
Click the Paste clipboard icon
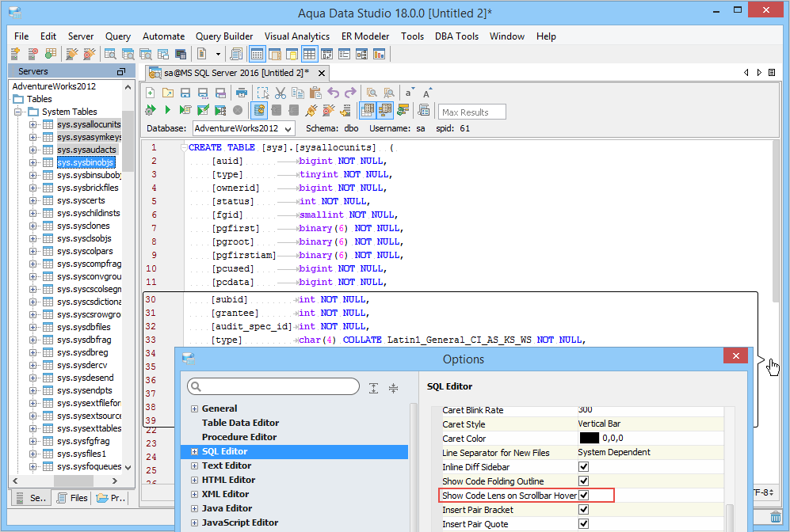click(315, 93)
